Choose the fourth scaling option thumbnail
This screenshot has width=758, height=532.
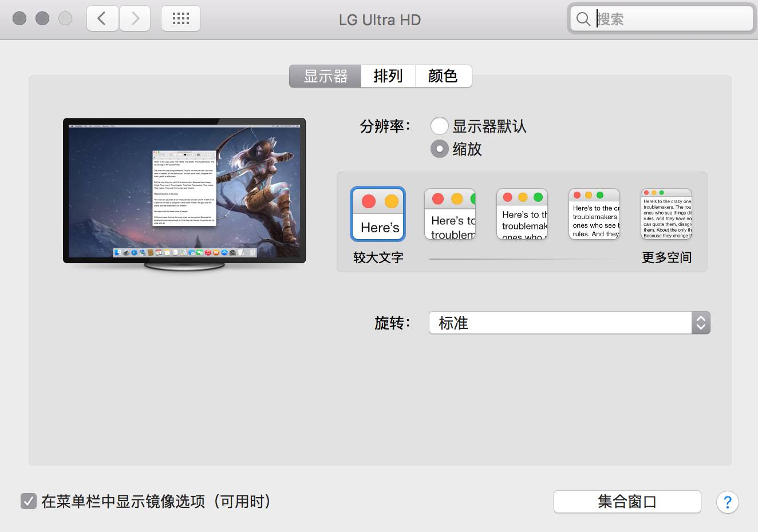point(594,214)
